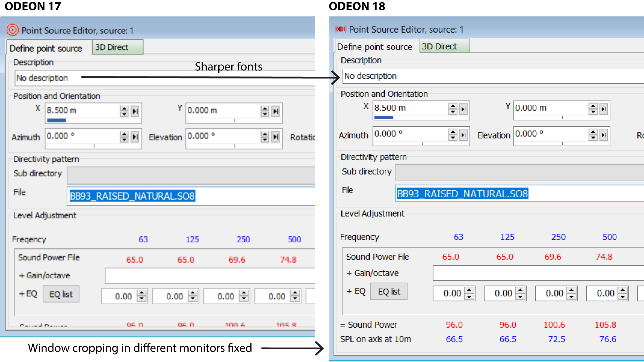Step the Y position spinner in ODEON 17
The height and width of the screenshot is (362, 644).
click(x=265, y=111)
